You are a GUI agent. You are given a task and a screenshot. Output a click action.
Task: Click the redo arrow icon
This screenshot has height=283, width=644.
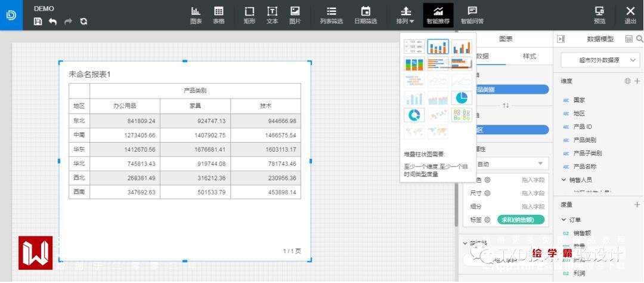(68, 21)
